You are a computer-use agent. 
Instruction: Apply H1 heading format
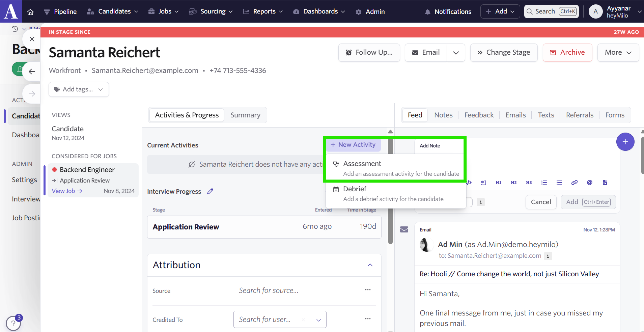(498, 183)
